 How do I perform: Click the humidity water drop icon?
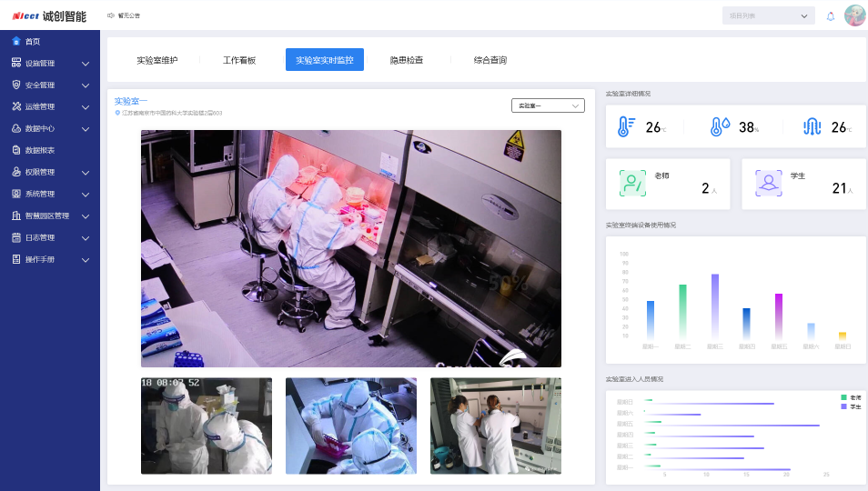click(719, 126)
